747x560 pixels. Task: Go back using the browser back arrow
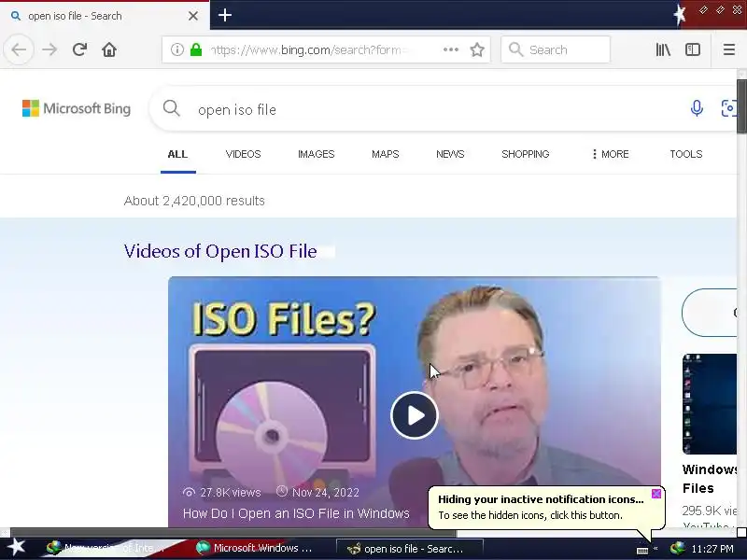tap(19, 49)
